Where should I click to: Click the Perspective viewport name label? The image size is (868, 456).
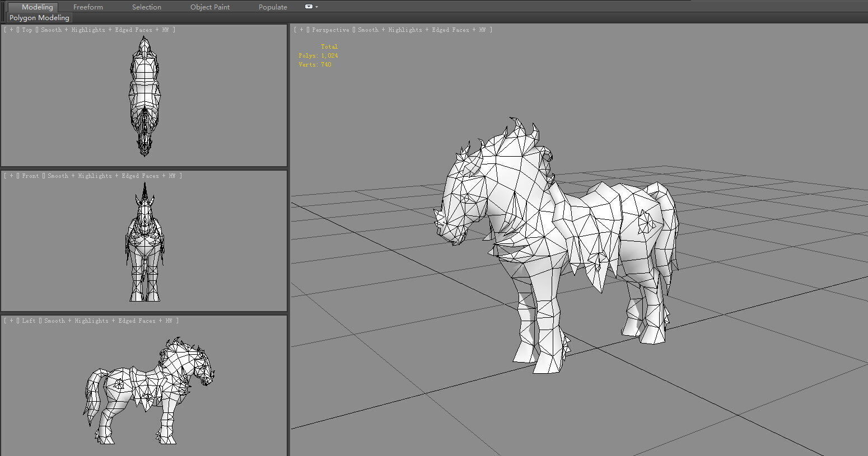(x=330, y=30)
